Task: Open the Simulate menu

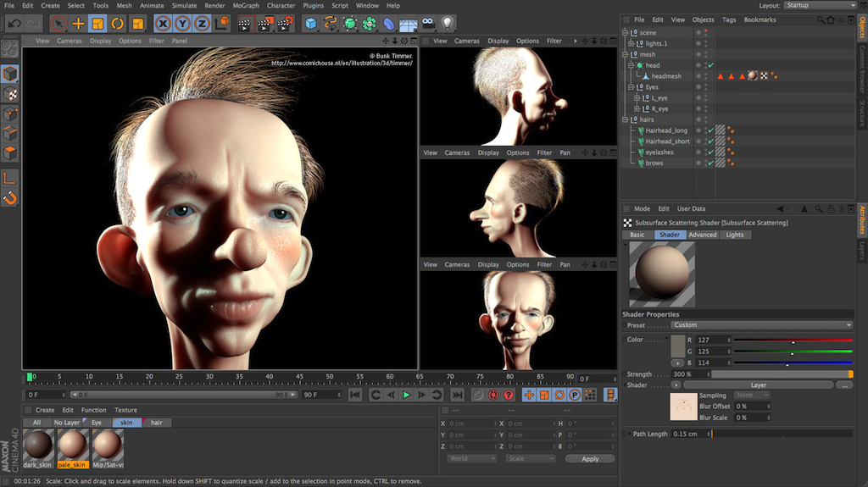Action: click(x=184, y=6)
